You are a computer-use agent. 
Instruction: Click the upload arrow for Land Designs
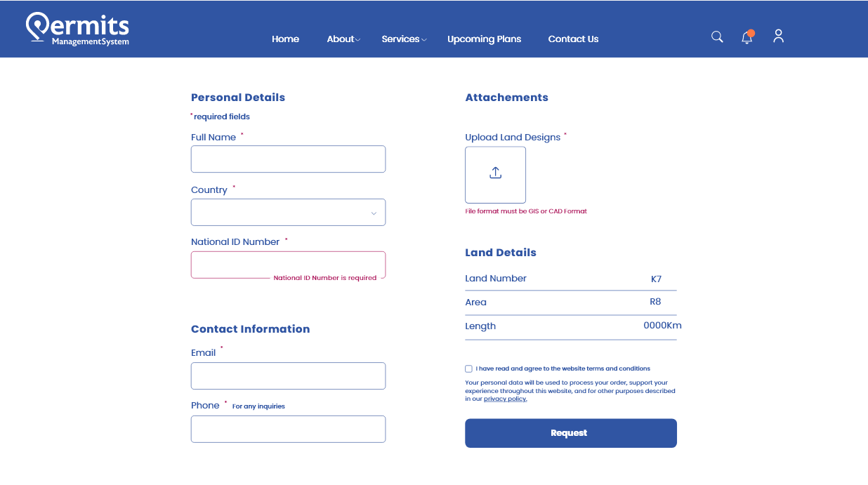pos(495,174)
